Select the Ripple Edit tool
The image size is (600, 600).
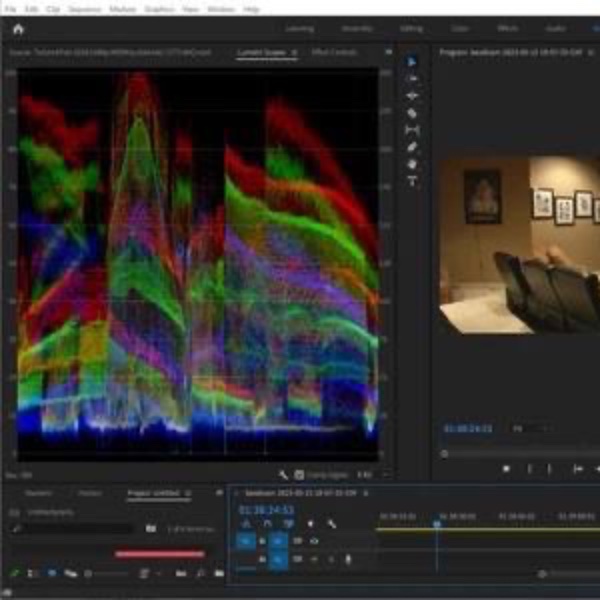coord(412,96)
